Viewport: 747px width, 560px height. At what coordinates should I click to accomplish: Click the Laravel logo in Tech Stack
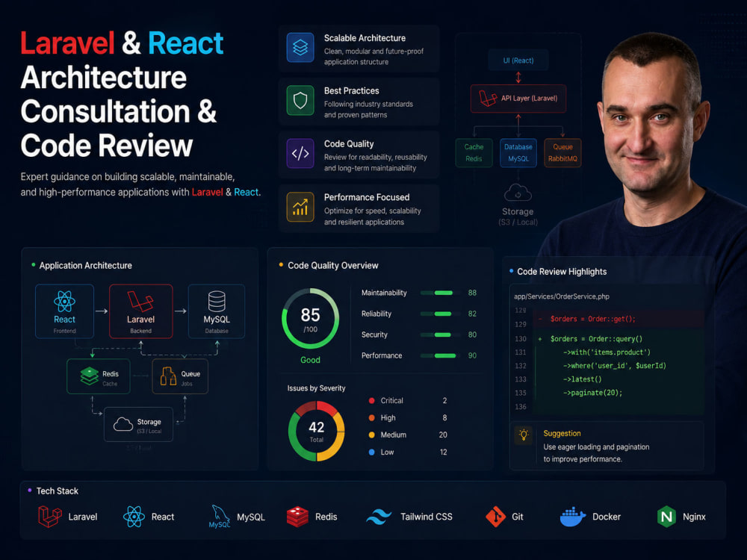pos(49,517)
